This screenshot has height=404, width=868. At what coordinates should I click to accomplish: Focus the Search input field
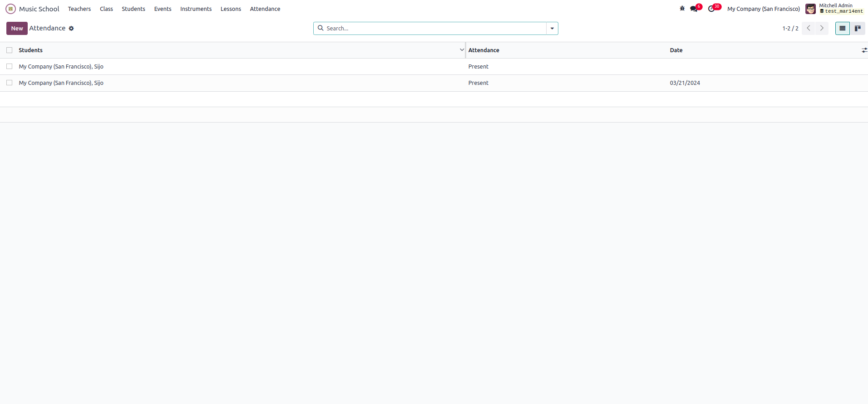[x=435, y=28]
